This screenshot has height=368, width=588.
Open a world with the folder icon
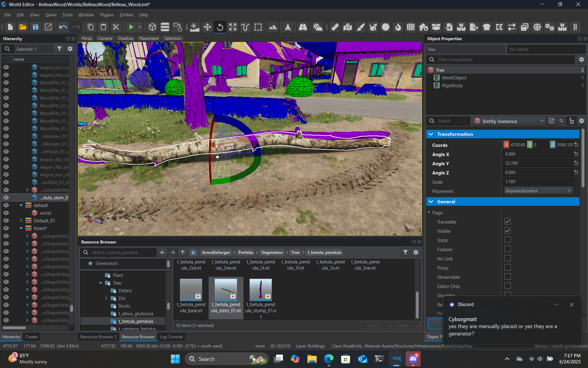pos(23,27)
